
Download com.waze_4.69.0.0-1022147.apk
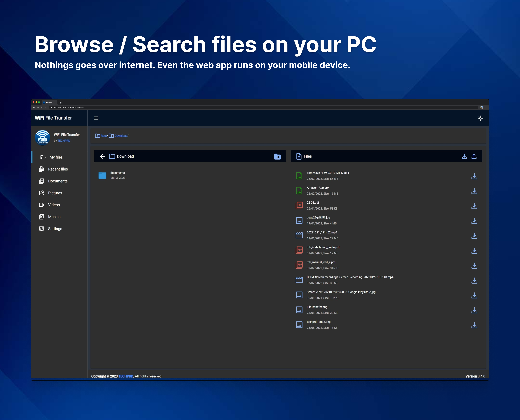(474, 176)
